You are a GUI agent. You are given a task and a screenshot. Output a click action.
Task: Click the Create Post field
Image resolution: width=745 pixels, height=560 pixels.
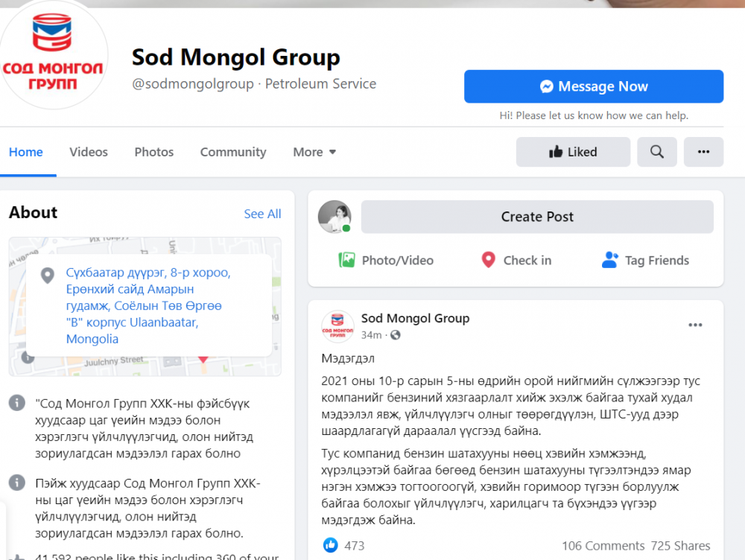pyautogui.click(x=537, y=217)
